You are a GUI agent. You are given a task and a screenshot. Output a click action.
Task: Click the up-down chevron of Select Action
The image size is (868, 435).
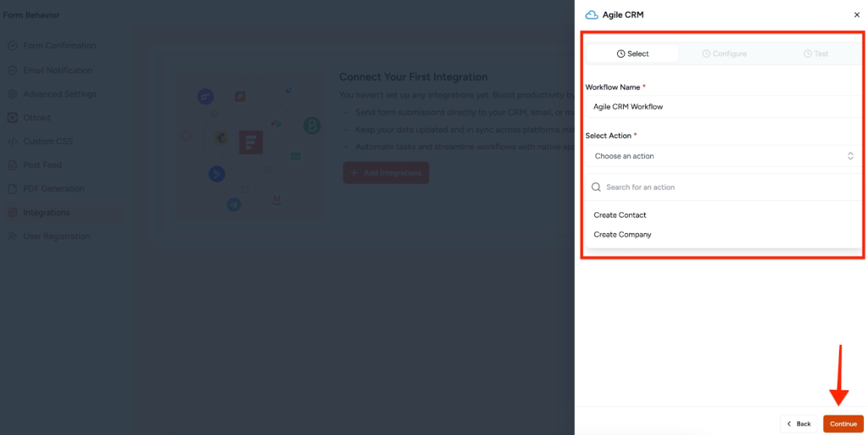point(850,156)
